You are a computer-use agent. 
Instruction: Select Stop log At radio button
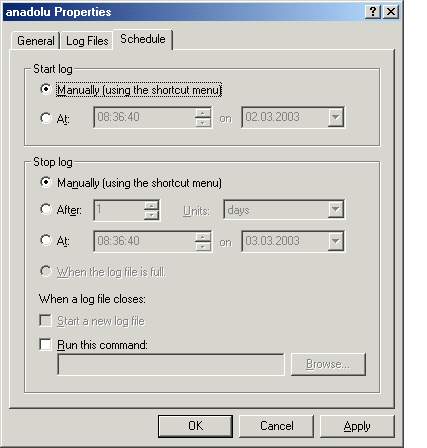click(x=45, y=240)
